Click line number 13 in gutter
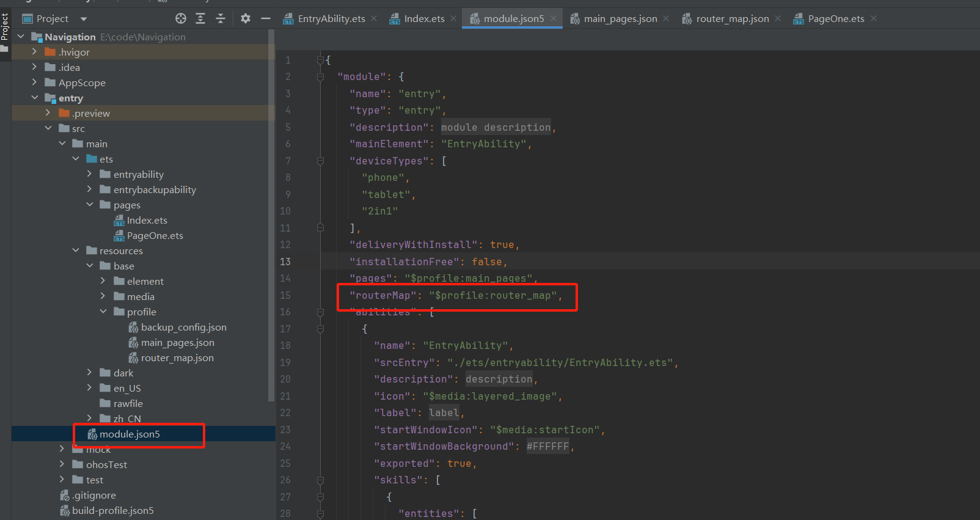Viewport: 980px width, 520px height. point(285,262)
